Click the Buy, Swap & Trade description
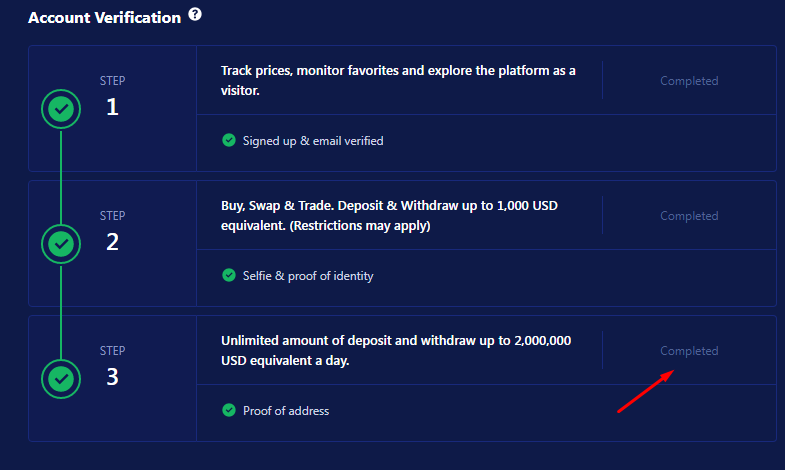The height and width of the screenshot is (470, 785). tap(389, 215)
